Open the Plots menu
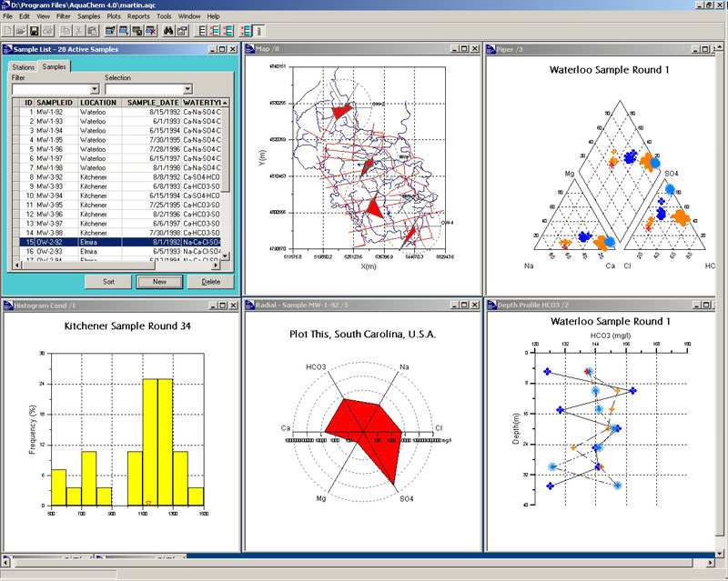Screen dimensions: 728x581 [x=114, y=15]
